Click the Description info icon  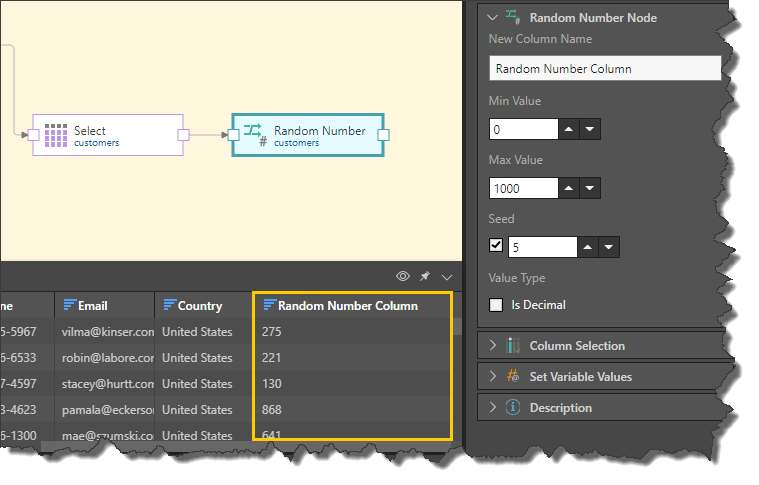pos(513,408)
